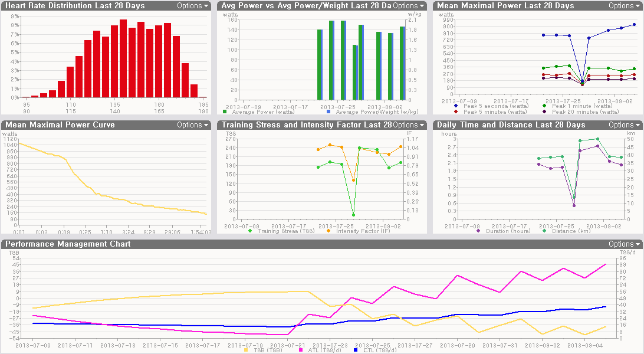Click last blue Peak 5 seconds data point
The height and width of the screenshot is (354, 644).
point(634,25)
